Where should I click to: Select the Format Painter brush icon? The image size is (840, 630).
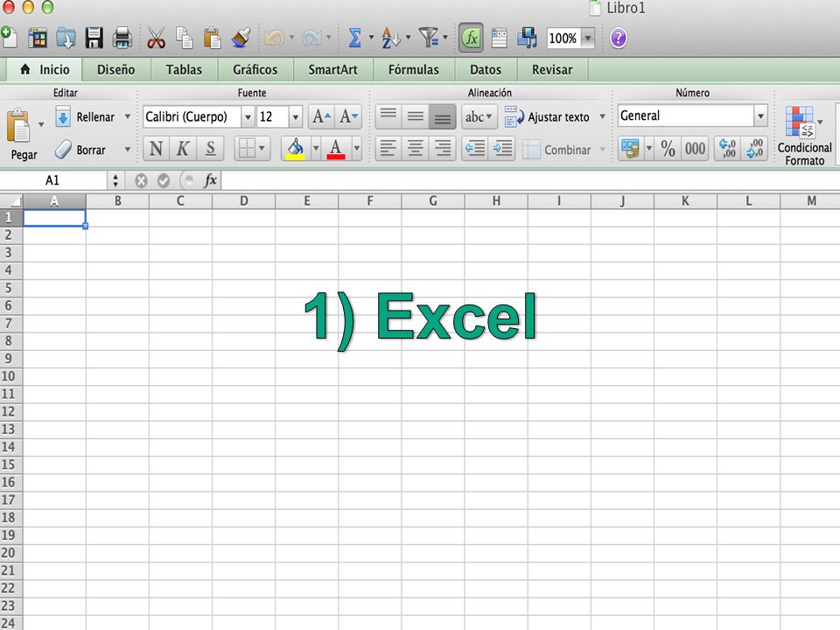[x=241, y=38]
